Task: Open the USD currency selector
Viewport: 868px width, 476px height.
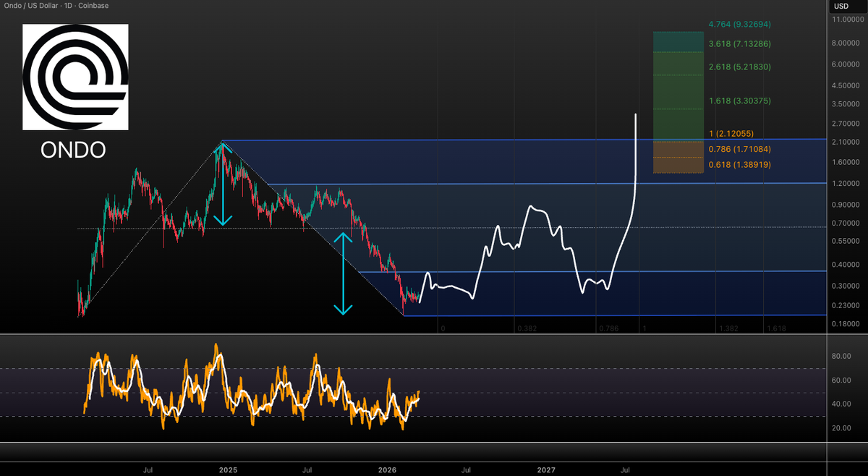Action: 841,7
